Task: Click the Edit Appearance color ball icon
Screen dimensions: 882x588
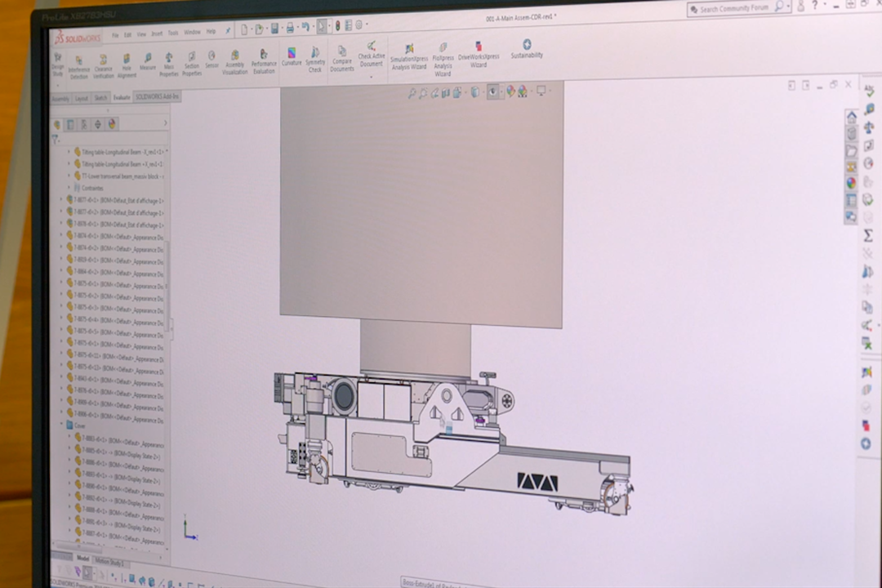Action: pyautogui.click(x=510, y=91)
